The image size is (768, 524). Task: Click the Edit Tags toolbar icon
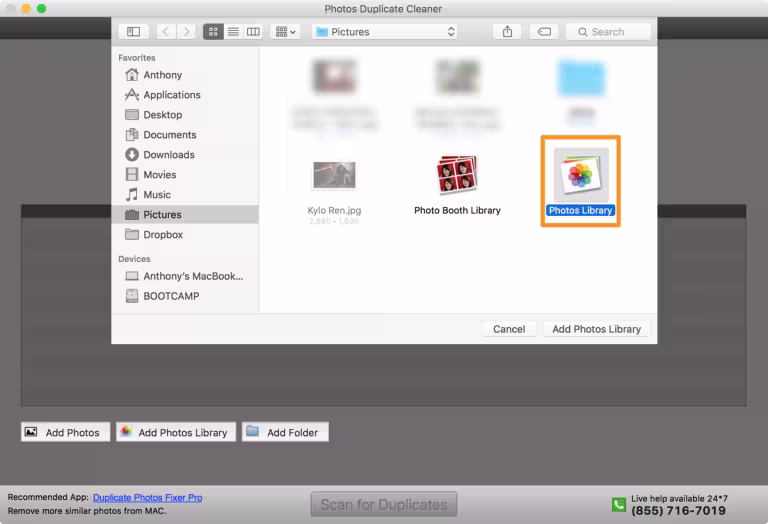[x=544, y=32]
